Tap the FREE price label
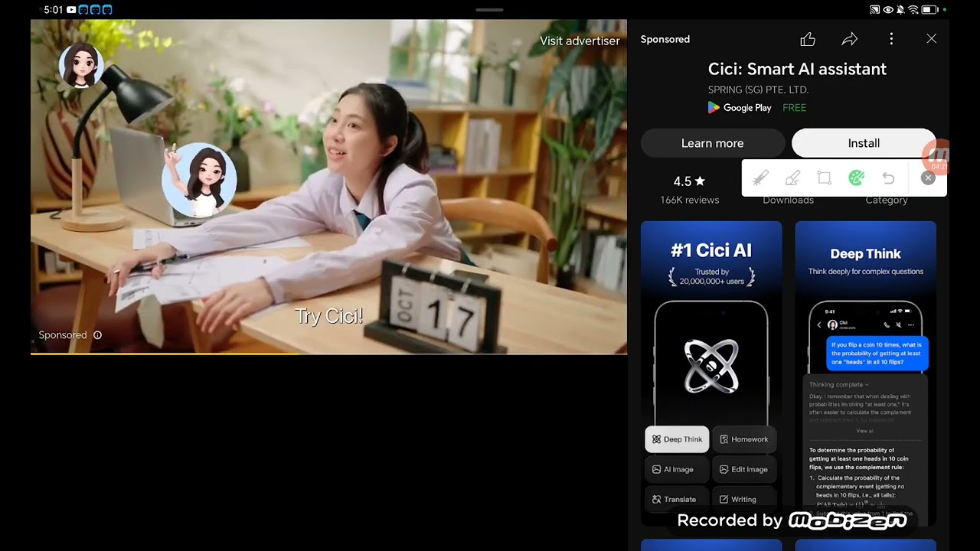The height and width of the screenshot is (551, 980). [794, 108]
